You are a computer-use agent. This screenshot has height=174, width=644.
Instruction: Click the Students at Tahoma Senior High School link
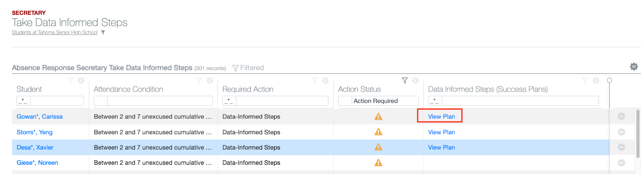click(55, 33)
